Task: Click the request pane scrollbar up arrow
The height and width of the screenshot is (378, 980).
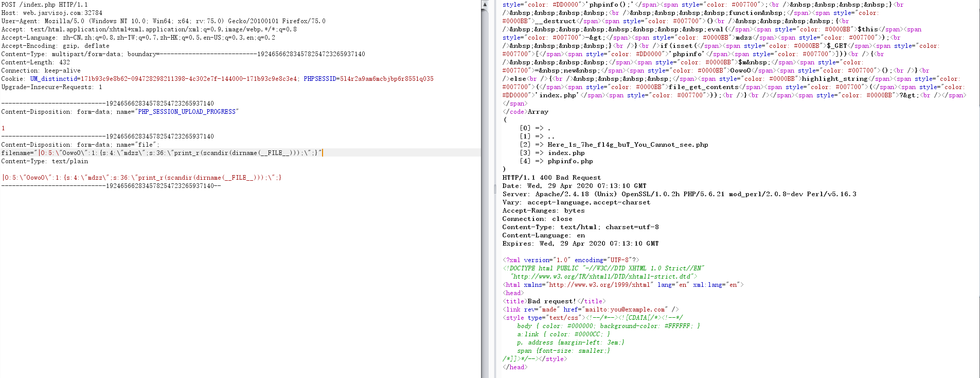Action: pyautogui.click(x=485, y=4)
